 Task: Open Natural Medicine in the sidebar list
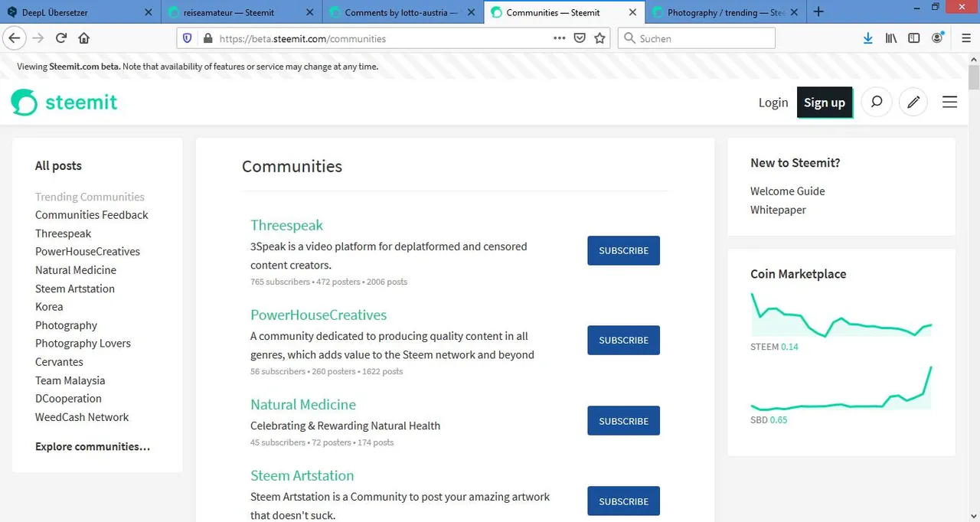tap(76, 270)
